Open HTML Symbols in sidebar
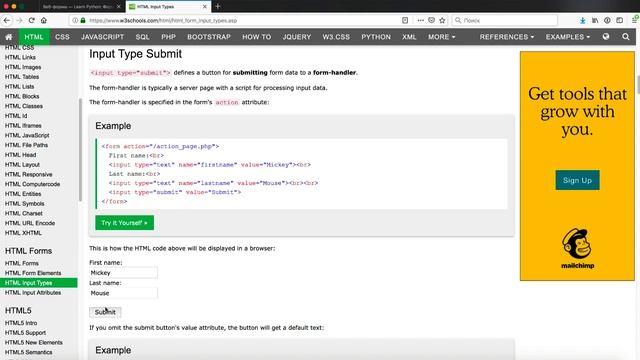The width and height of the screenshot is (640, 360). [x=24, y=204]
